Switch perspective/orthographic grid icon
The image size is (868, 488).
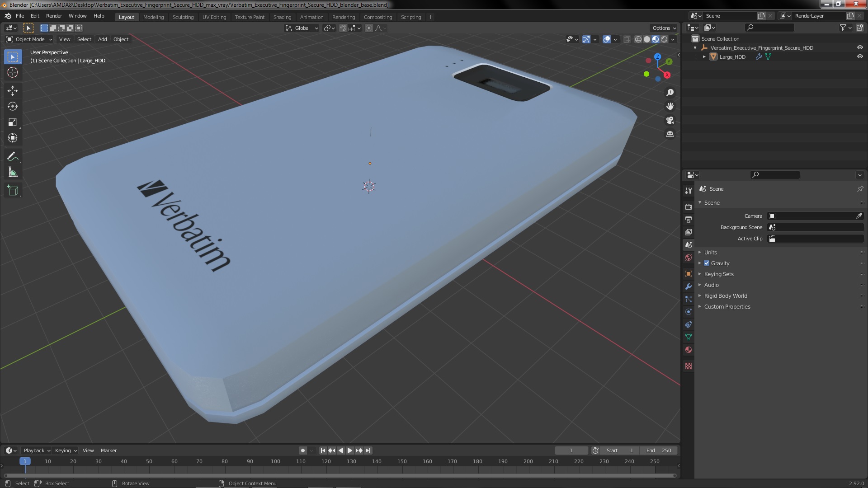(670, 134)
